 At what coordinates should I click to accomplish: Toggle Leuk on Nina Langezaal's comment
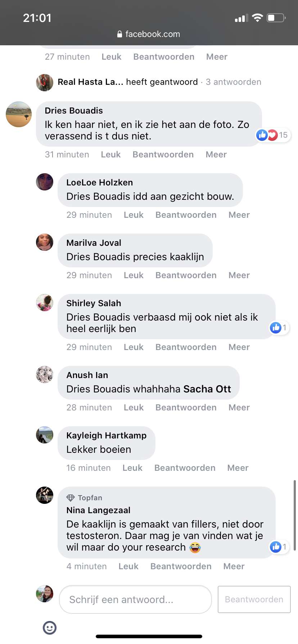128,566
